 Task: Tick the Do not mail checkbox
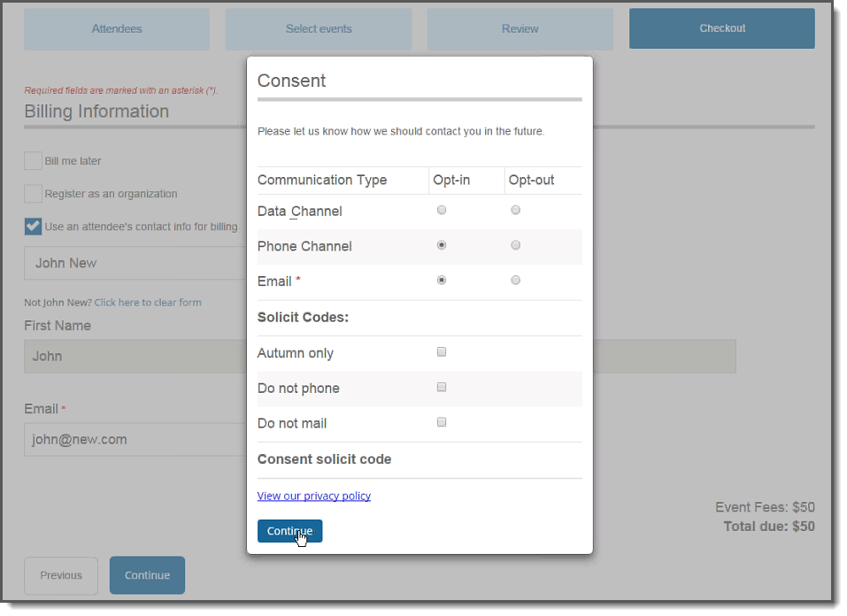442,422
